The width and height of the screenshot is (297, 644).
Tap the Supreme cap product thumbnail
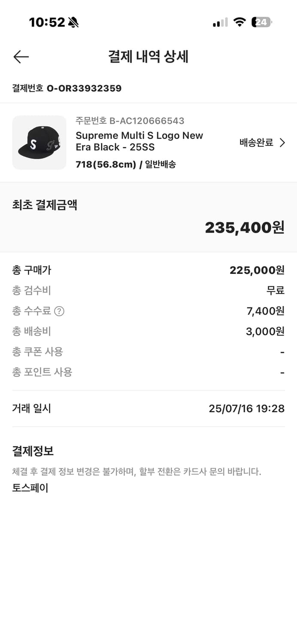[39, 143]
